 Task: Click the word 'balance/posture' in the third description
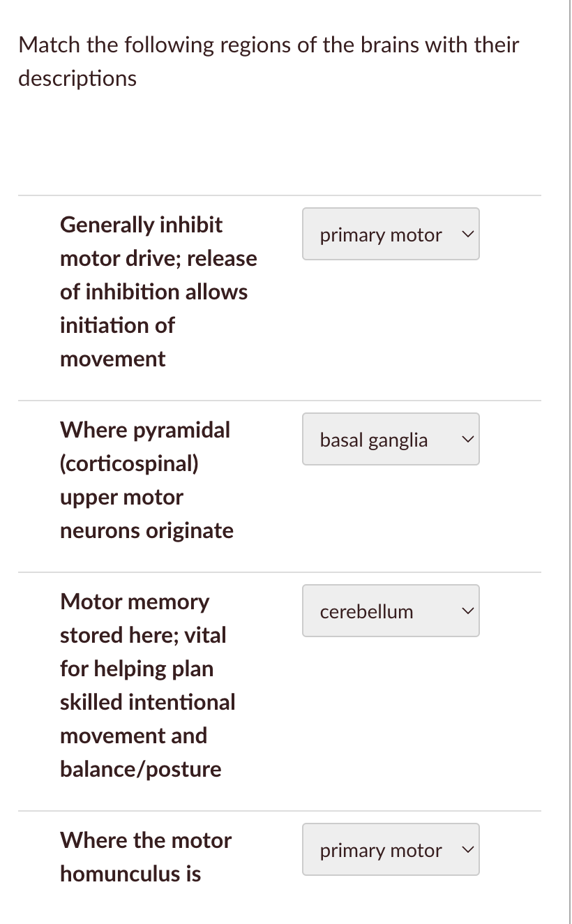(x=141, y=768)
